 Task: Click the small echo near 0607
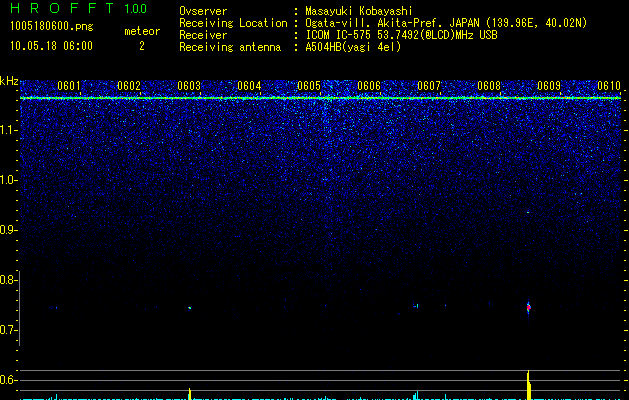coord(417,306)
